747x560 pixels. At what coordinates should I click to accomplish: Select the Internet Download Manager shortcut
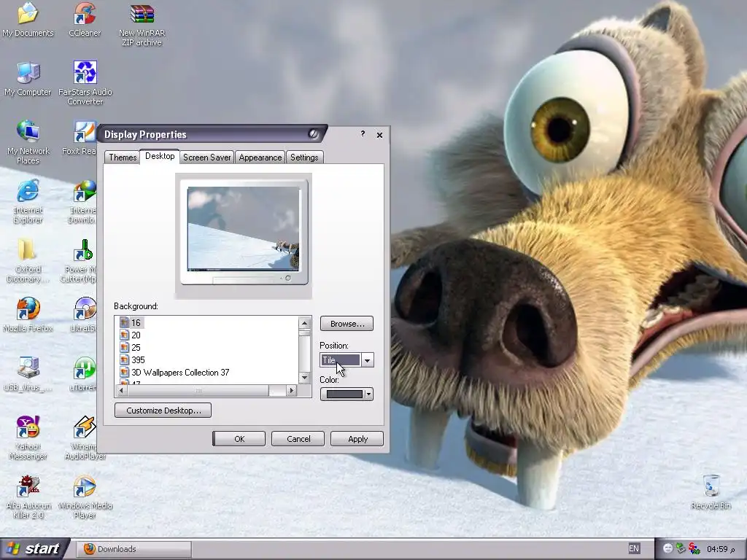coord(83,201)
